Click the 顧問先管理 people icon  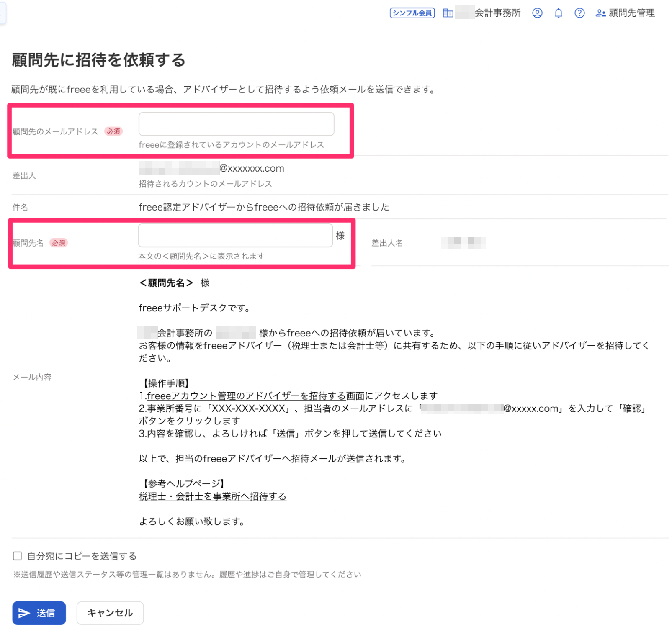(x=600, y=13)
